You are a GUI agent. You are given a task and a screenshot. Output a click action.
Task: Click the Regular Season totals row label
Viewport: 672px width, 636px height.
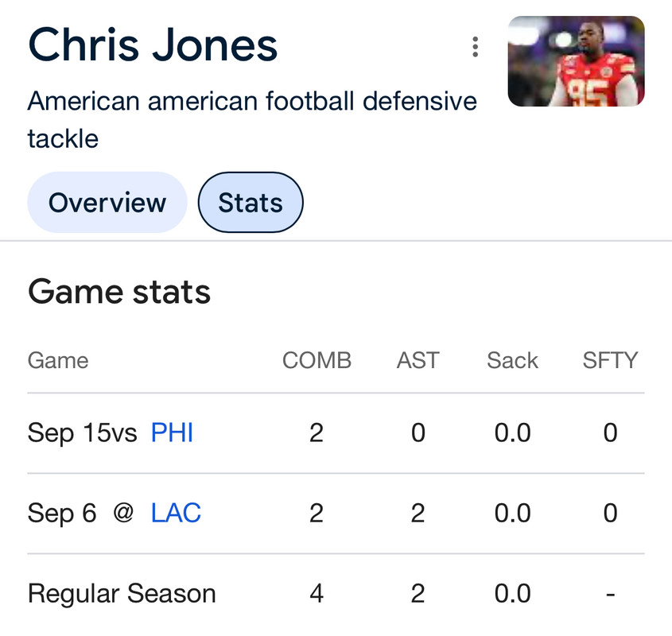point(122,594)
